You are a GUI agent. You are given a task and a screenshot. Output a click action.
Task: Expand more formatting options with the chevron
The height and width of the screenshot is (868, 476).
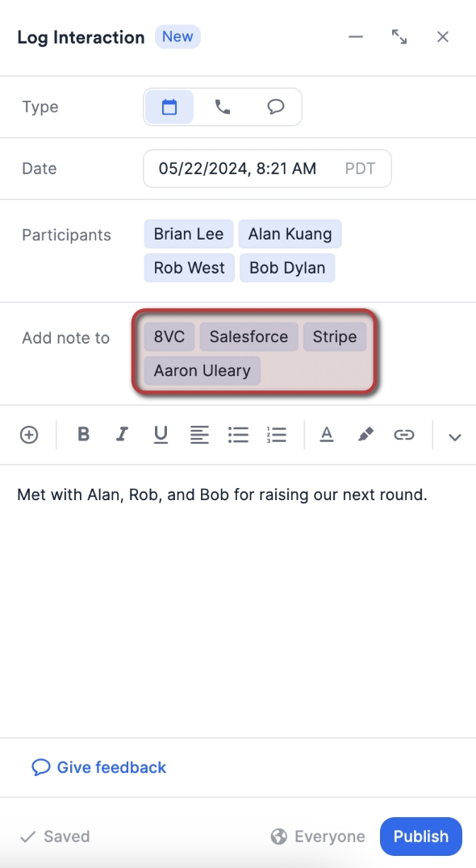[x=455, y=436]
